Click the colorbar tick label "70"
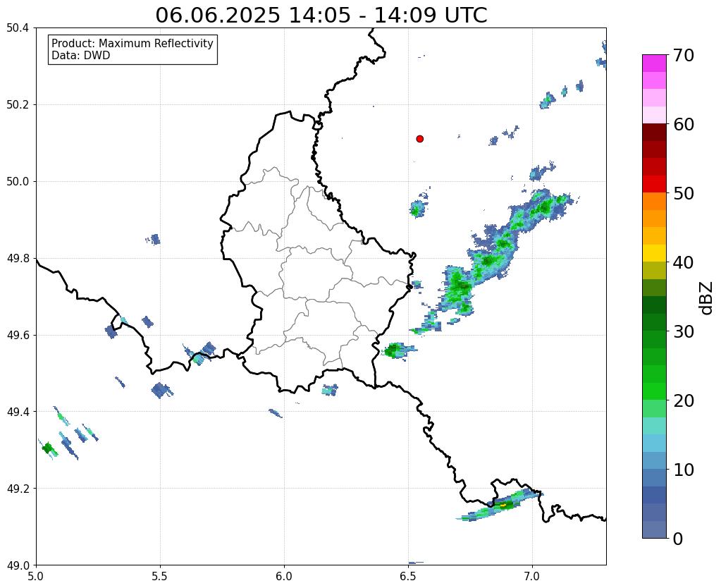This screenshot has height=588, width=721. click(684, 55)
